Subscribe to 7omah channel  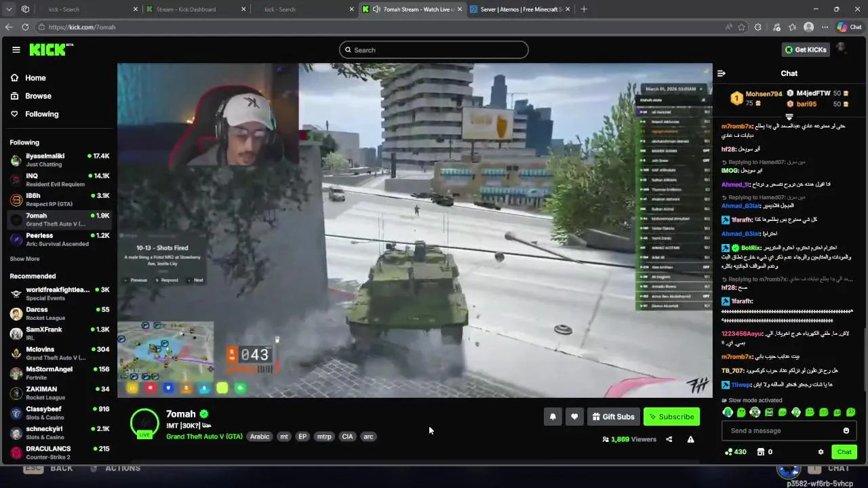click(671, 417)
